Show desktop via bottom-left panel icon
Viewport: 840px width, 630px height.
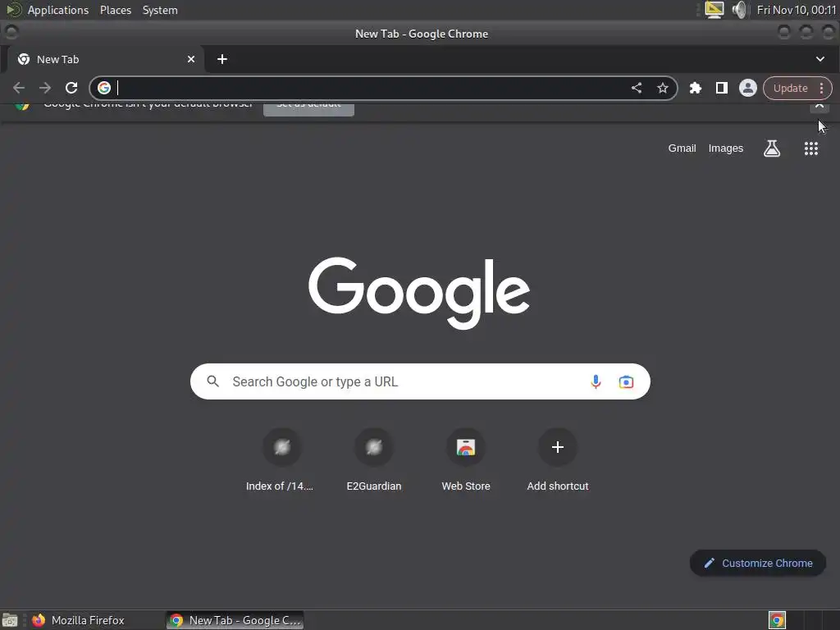click(x=10, y=620)
